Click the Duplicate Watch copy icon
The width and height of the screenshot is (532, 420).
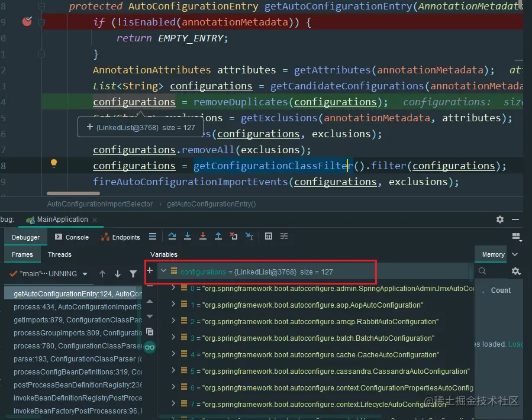point(150,331)
